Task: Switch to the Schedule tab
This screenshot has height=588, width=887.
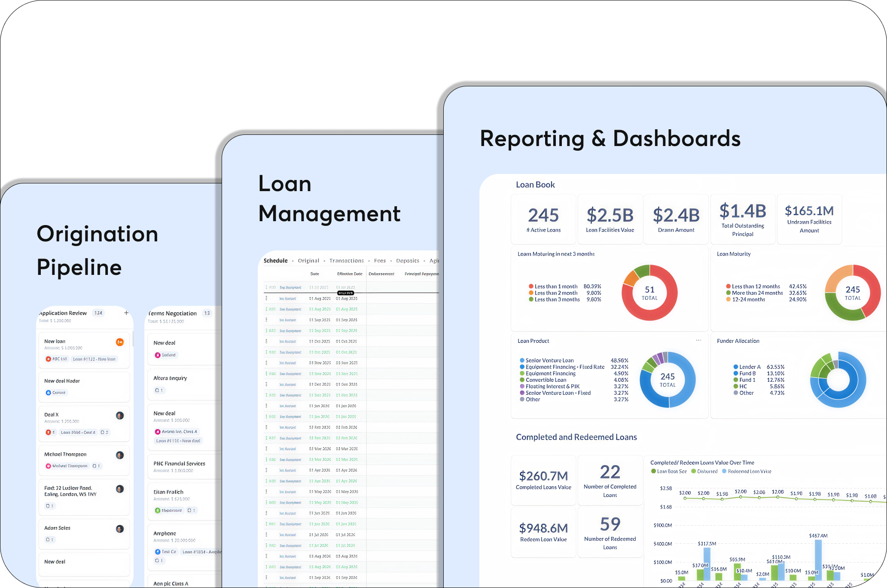Action: pos(276,260)
